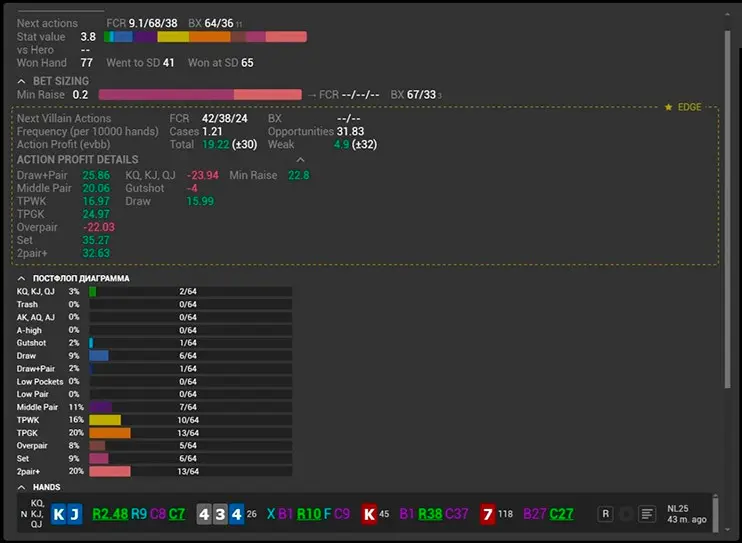Click the red K turn card
The width and height of the screenshot is (742, 543).
click(x=369, y=514)
